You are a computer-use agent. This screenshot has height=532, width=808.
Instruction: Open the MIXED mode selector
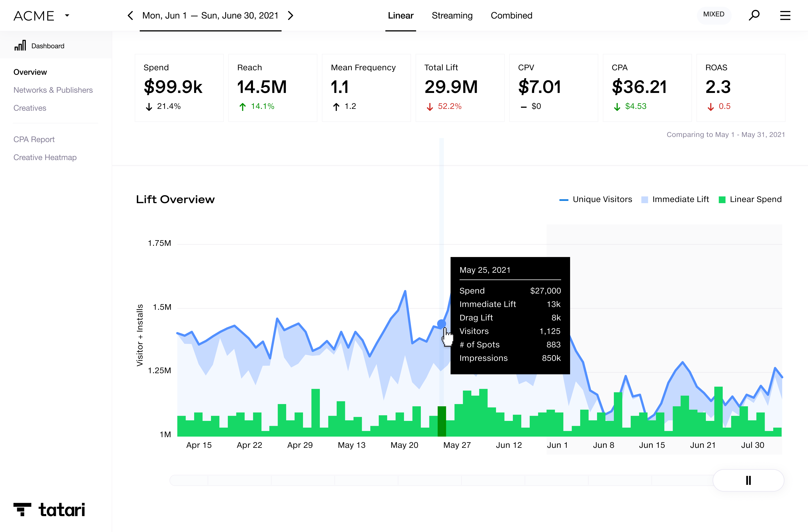[x=714, y=15]
